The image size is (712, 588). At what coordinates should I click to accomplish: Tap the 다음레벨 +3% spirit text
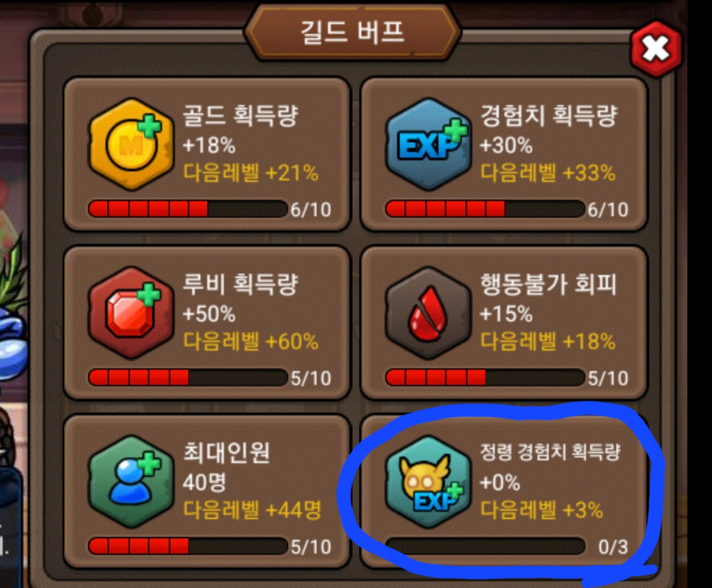pyautogui.click(x=541, y=510)
